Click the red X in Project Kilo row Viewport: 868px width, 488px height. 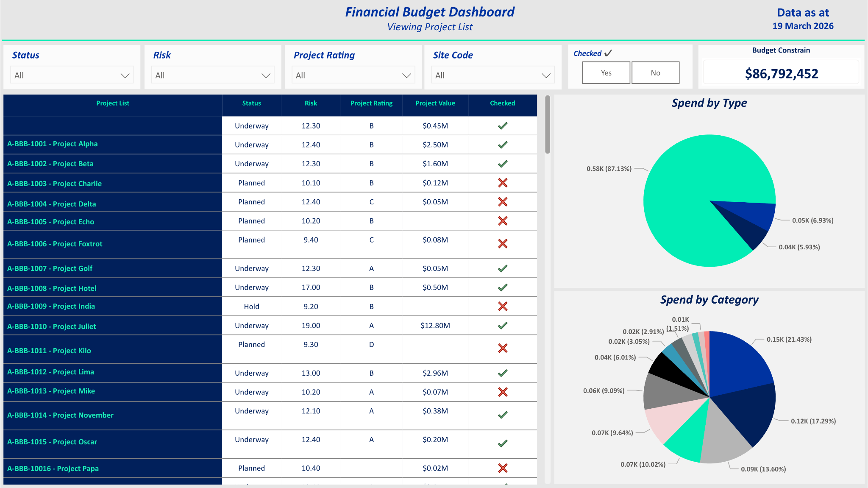click(503, 349)
